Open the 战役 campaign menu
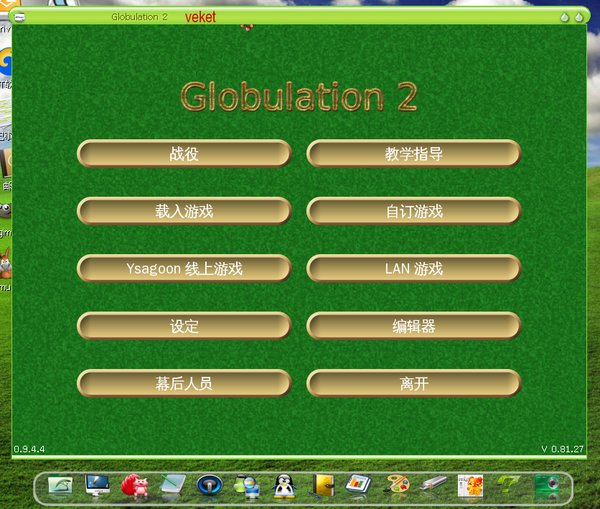 [x=184, y=153]
